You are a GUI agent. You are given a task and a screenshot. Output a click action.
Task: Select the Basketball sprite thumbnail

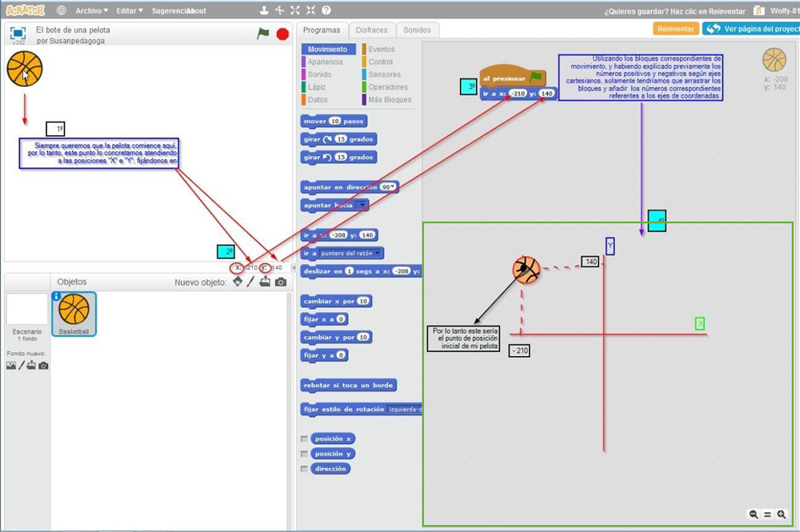(74, 313)
